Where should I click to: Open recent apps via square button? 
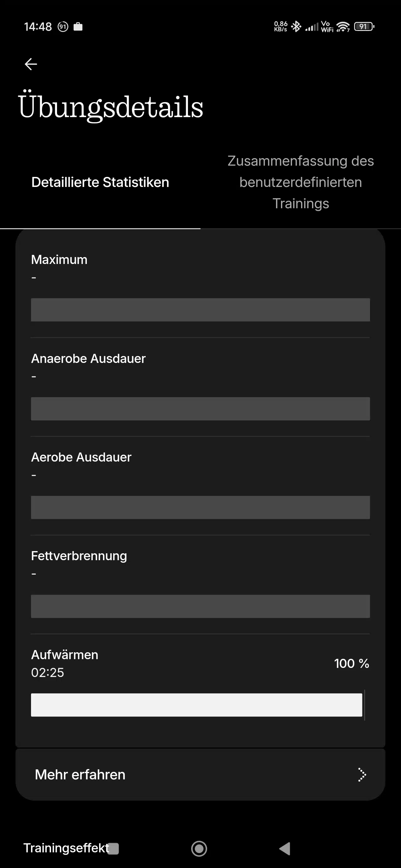click(114, 849)
